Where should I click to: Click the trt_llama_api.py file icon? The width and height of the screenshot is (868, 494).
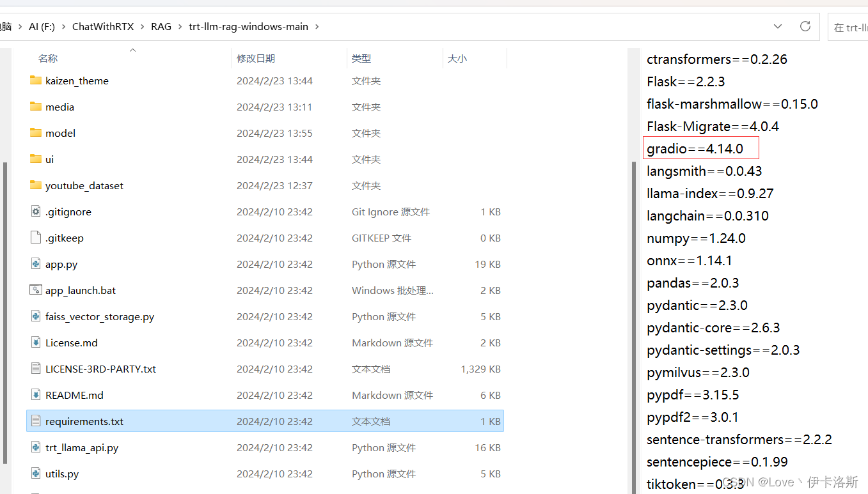click(36, 447)
